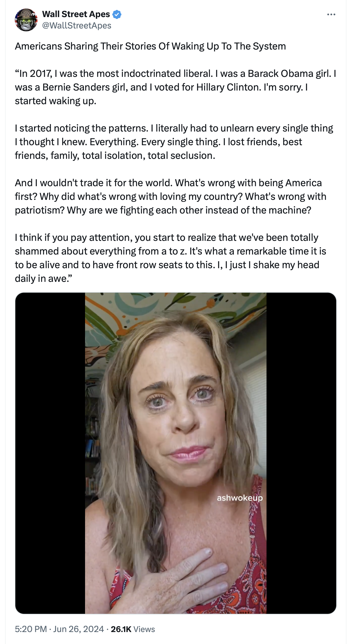
Task: Click the "Americans Sharing Their Stories" headline line
Action: pyautogui.click(x=150, y=46)
